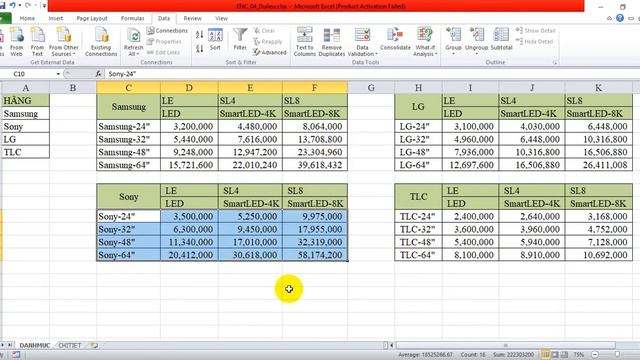This screenshot has height=360, width=640.
Task: Open the View ribbon tab
Action: pyautogui.click(x=221, y=18)
